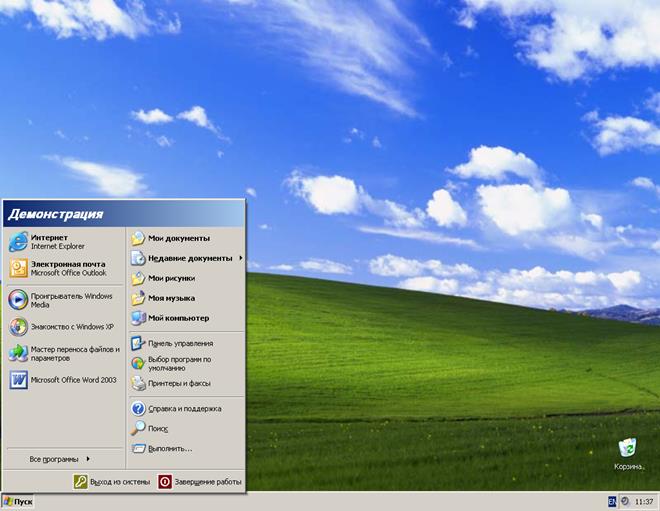Click Справка и поддержка label
Screen dimensions: 660x511
click(185, 409)
